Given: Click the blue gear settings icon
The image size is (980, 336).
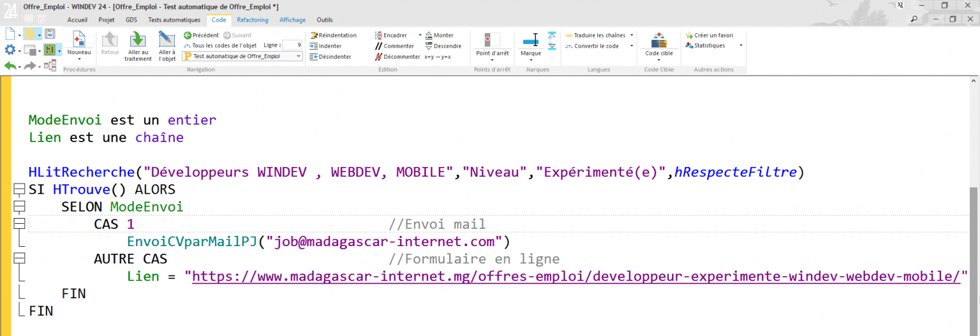Looking at the screenshot, I should click(10, 50).
